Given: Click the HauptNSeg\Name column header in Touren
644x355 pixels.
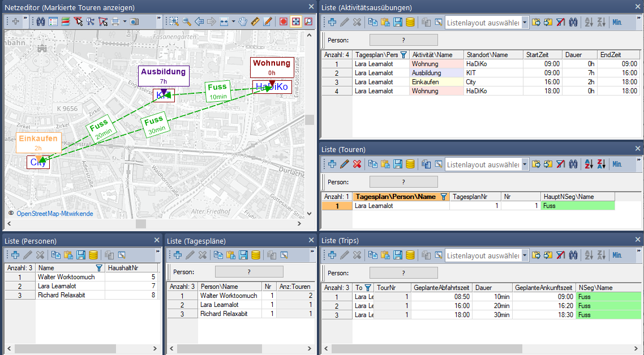Looking at the screenshot, I should point(577,197).
